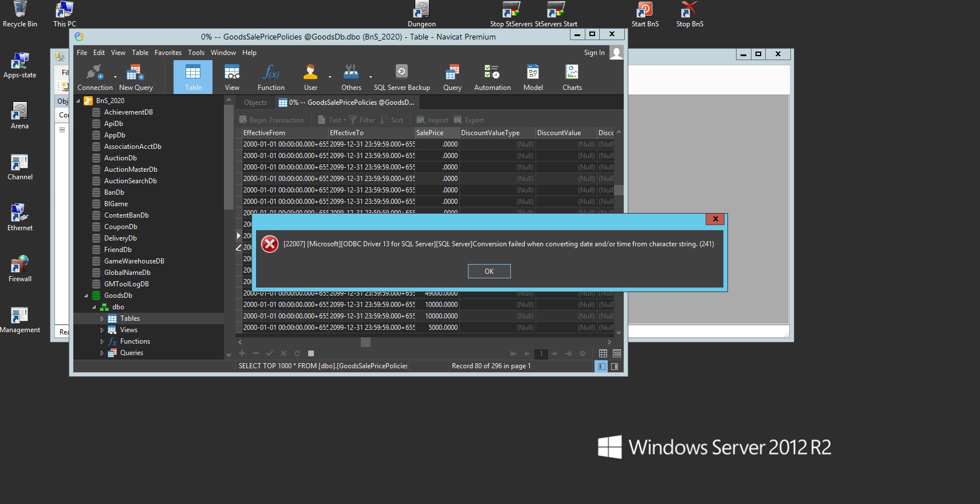Click the user avatar next to Sign In

(616, 53)
